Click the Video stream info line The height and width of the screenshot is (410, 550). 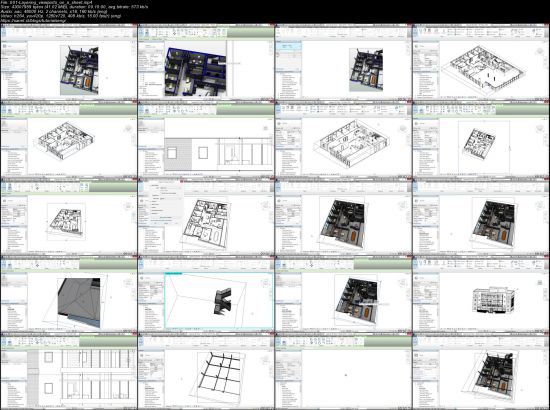click(x=61, y=16)
